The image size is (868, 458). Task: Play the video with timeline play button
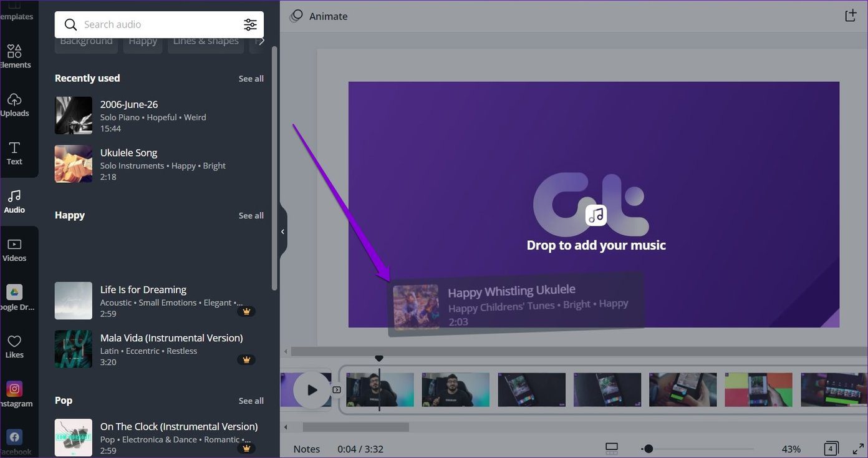[312, 390]
